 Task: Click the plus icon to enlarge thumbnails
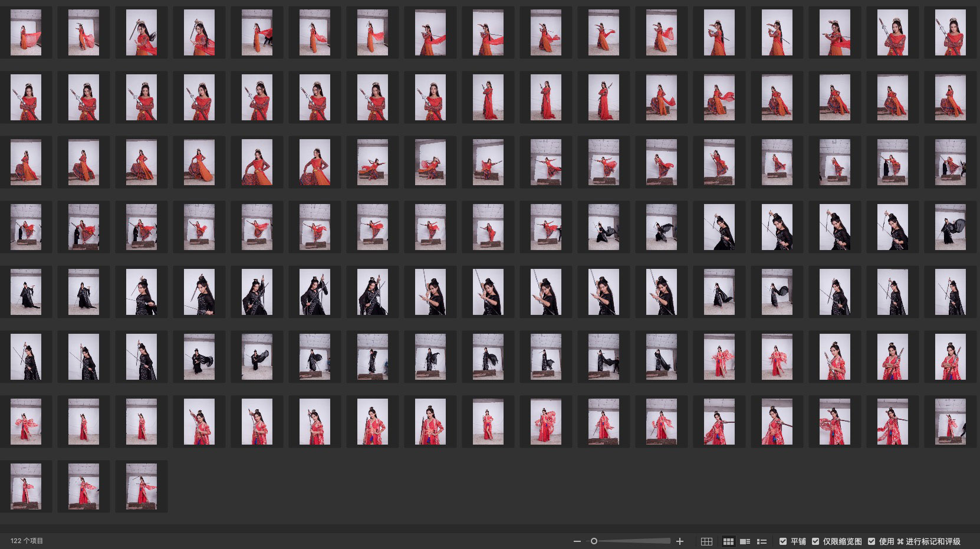680,541
